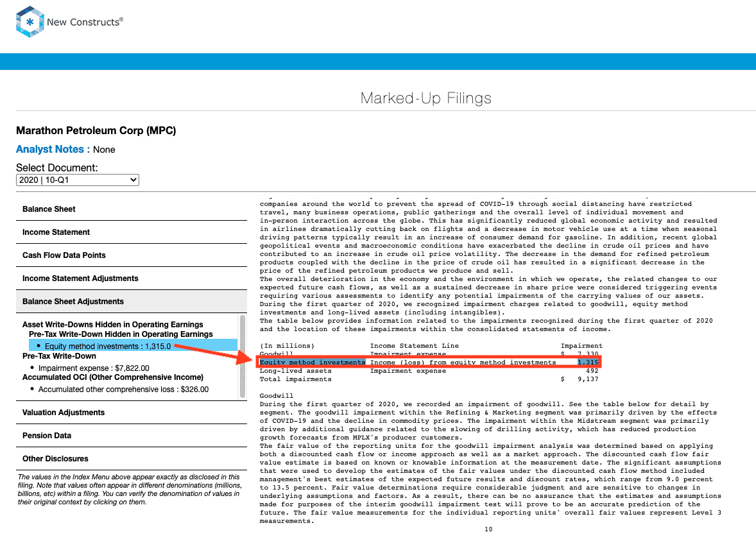Click the Analyst Notes link

click(x=49, y=150)
